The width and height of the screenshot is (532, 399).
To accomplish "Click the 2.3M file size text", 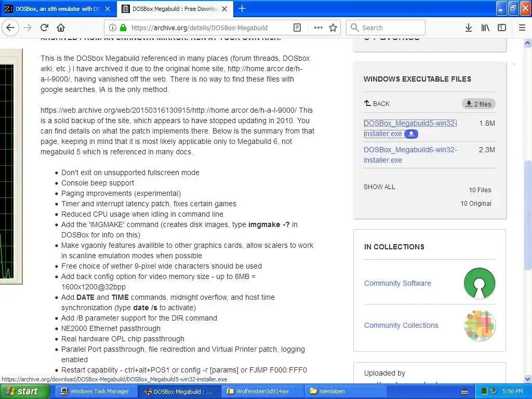I will pos(487,150).
